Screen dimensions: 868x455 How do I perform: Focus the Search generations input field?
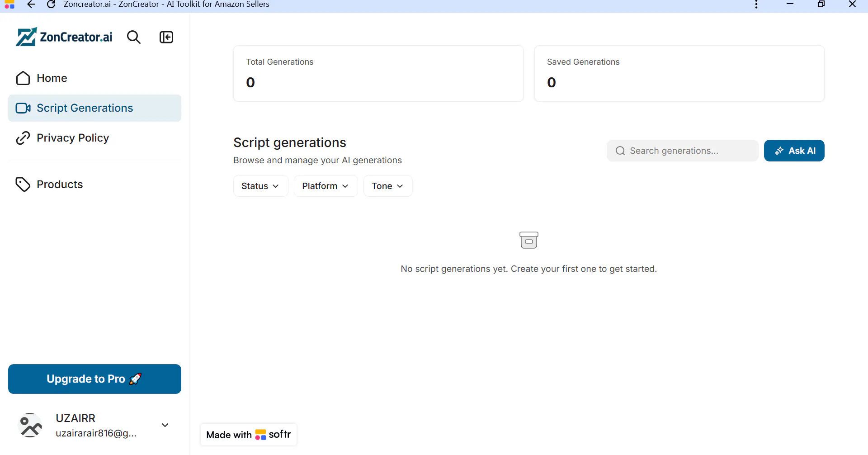click(682, 151)
